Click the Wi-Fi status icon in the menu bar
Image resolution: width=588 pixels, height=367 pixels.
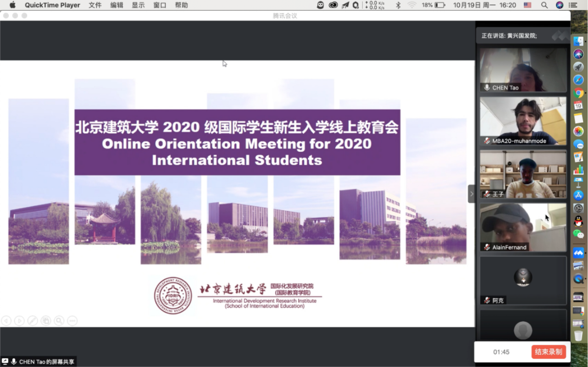411,5
